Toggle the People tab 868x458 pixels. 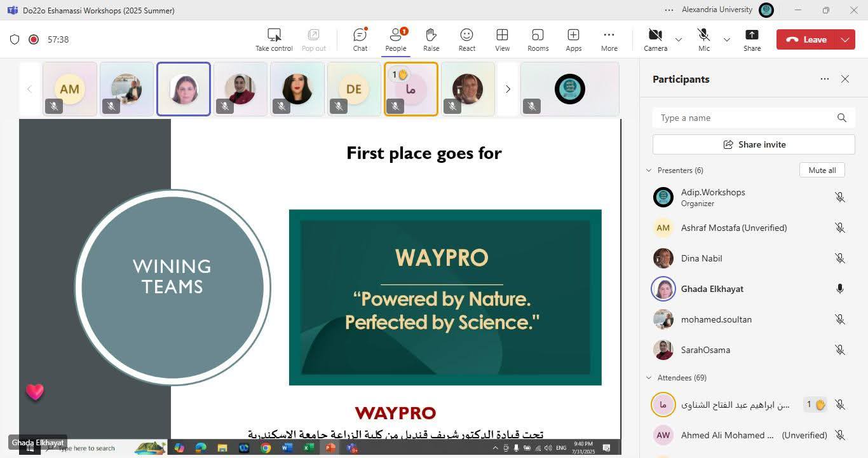pos(395,39)
